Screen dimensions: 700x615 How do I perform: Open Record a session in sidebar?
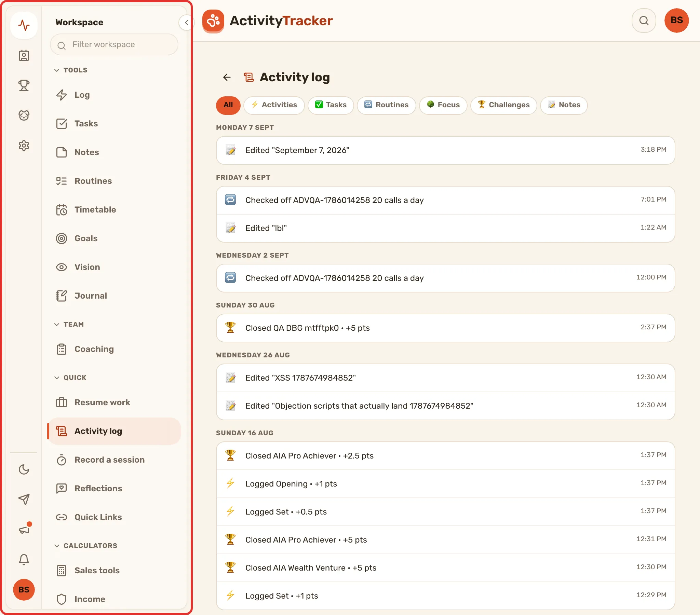pyautogui.click(x=114, y=460)
